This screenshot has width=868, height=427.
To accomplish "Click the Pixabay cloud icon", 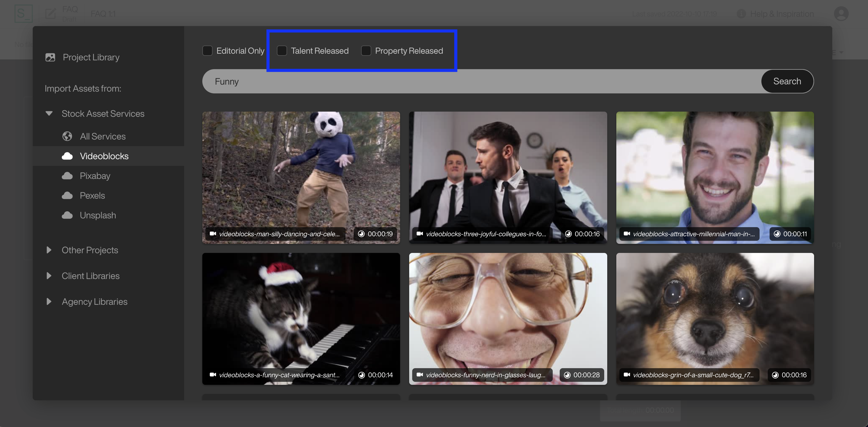I will point(67,176).
